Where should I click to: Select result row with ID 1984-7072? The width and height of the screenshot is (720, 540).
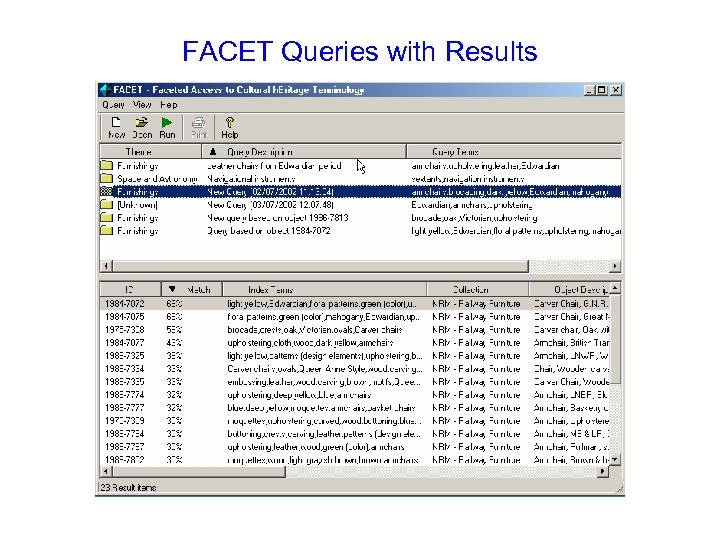(x=355, y=304)
